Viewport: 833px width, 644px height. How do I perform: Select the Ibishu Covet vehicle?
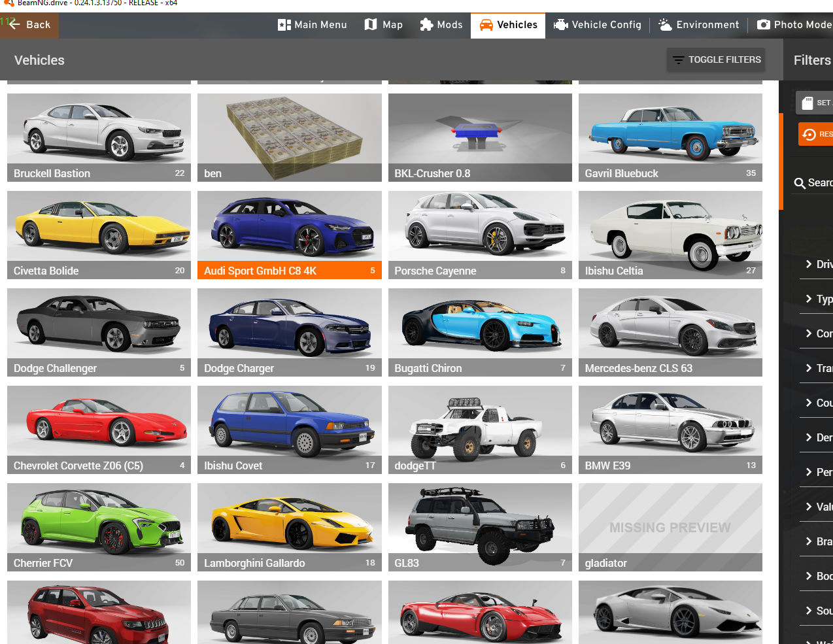tap(290, 430)
